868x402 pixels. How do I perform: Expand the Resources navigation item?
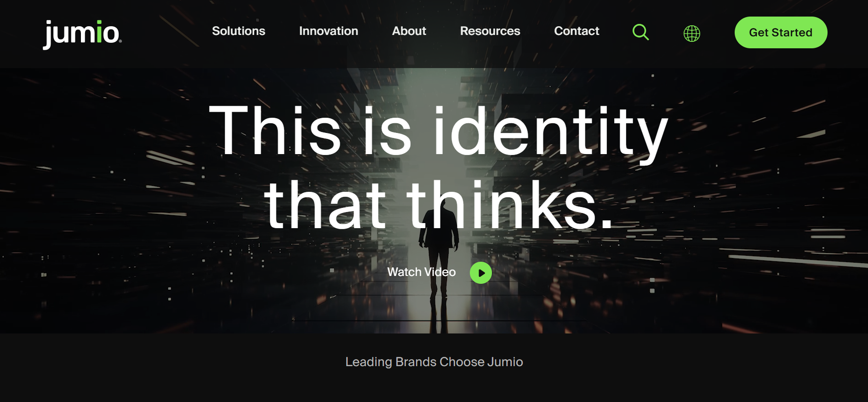[x=490, y=31]
